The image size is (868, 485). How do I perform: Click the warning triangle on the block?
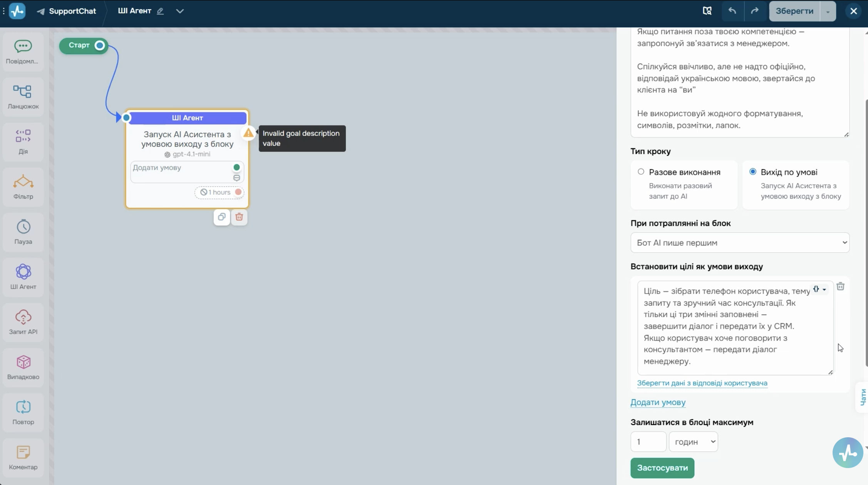click(248, 133)
